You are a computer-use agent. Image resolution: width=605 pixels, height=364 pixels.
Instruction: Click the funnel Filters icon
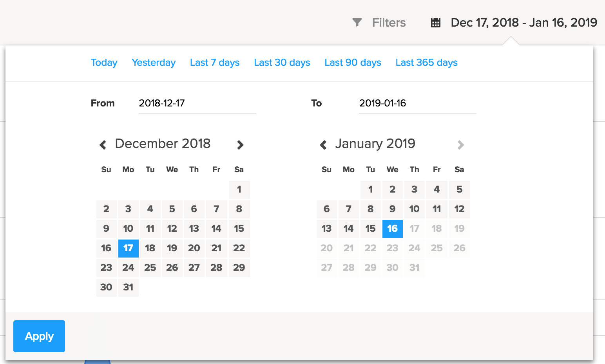tap(357, 22)
